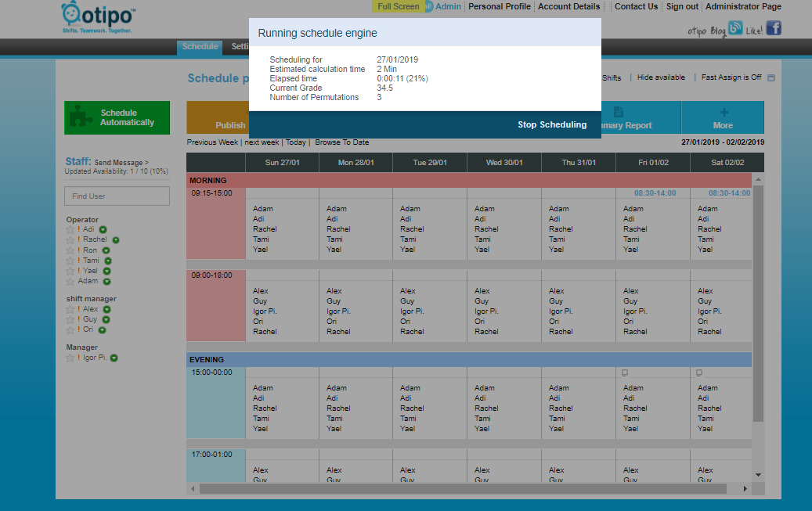
Task: Toggle Hide available staff
Action: pyautogui.click(x=661, y=77)
